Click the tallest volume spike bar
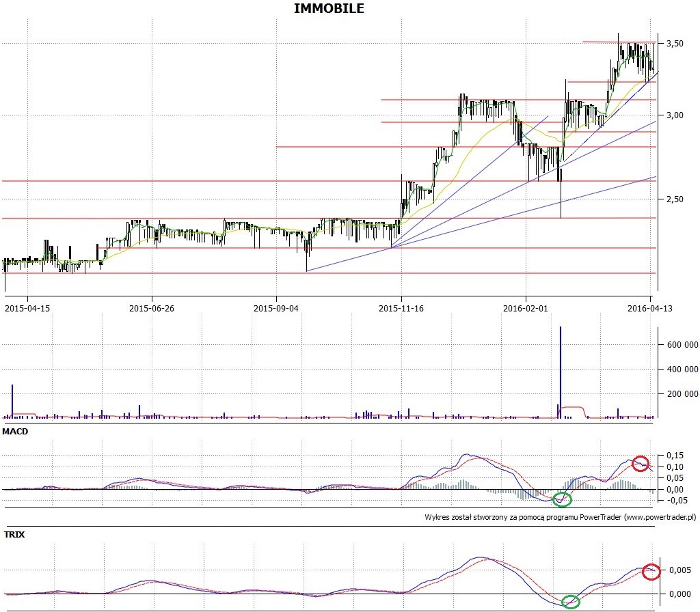The width and height of the screenshot is (700, 612). click(x=561, y=372)
